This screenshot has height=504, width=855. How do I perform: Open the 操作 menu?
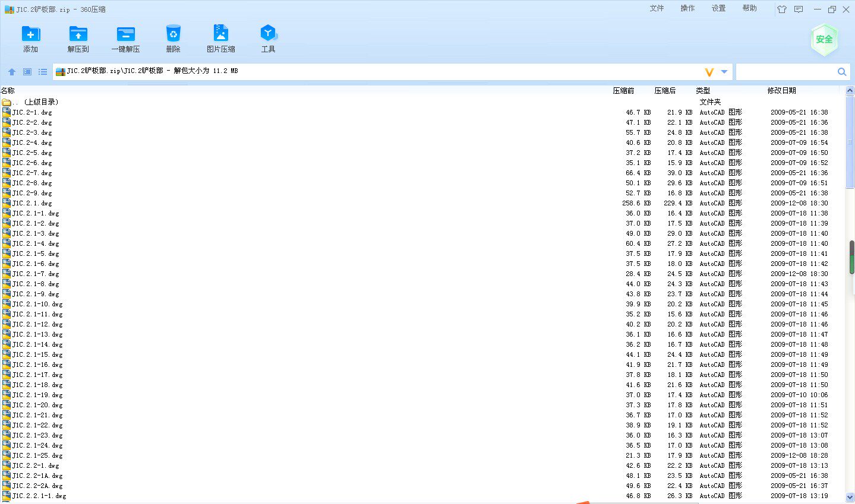pyautogui.click(x=687, y=8)
